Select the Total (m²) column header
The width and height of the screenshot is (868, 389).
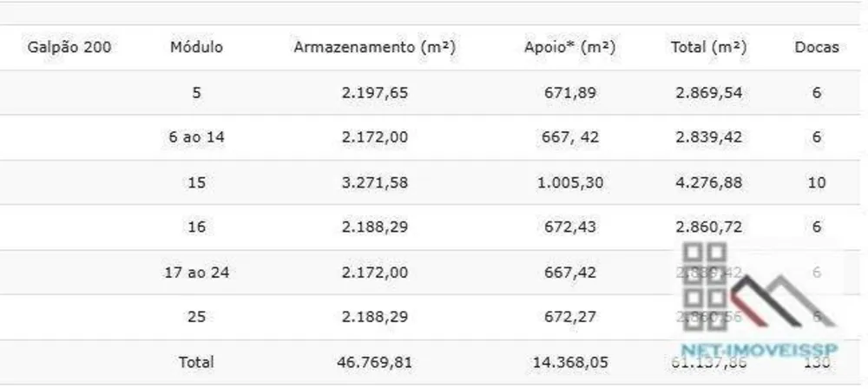click(709, 47)
